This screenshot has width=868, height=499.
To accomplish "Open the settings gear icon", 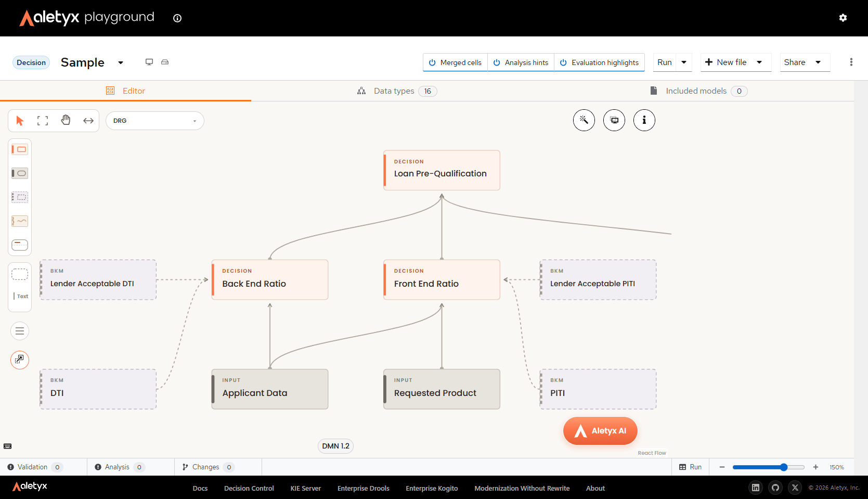I will pyautogui.click(x=843, y=18).
